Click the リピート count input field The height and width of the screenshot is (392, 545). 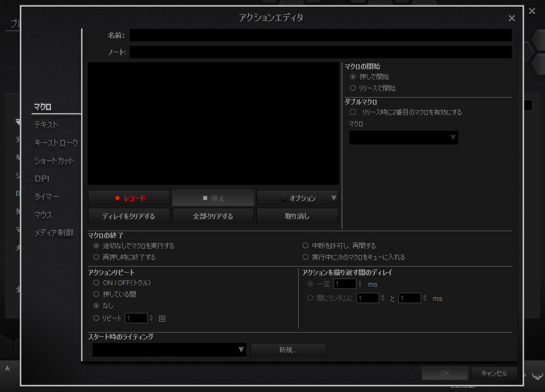pos(136,318)
